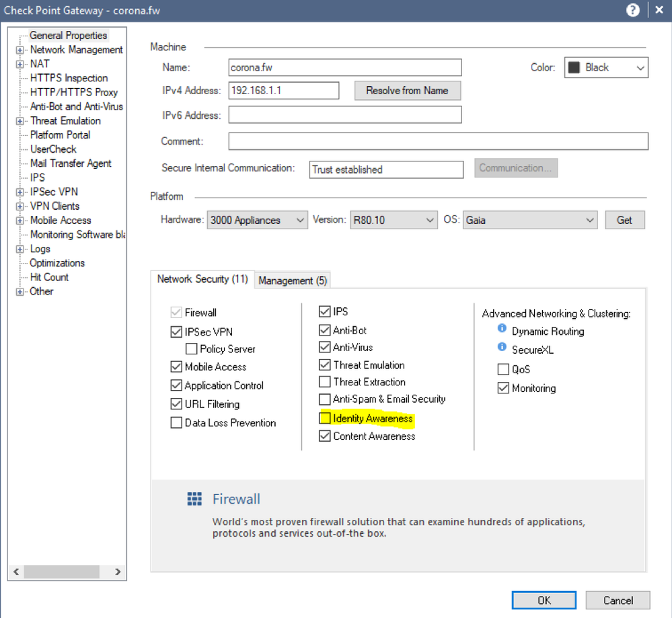672x618 pixels.
Task: Uncheck Application Control blade
Action: 176,385
